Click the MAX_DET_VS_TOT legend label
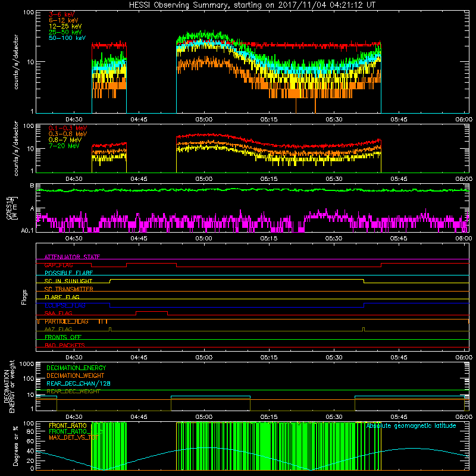 [x=73, y=437]
